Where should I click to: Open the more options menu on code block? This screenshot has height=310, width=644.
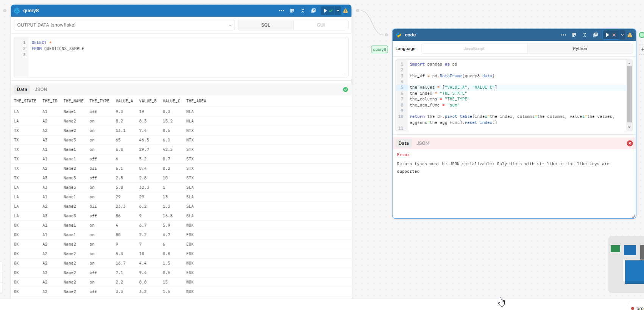point(563,35)
